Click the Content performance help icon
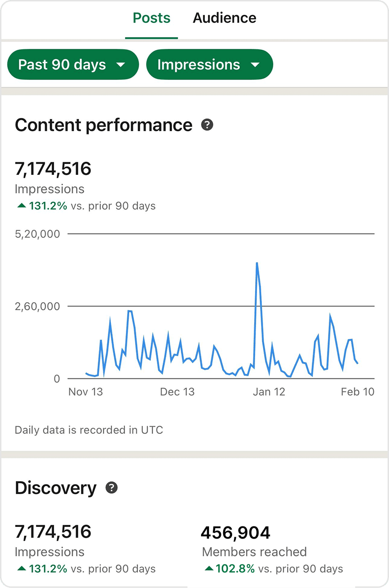The image size is (389, 588). click(207, 125)
